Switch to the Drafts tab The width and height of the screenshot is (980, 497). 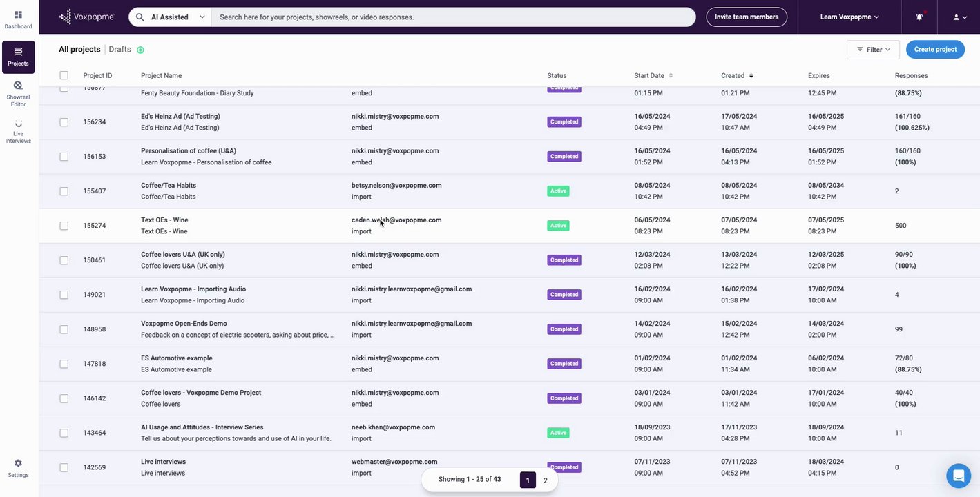119,50
